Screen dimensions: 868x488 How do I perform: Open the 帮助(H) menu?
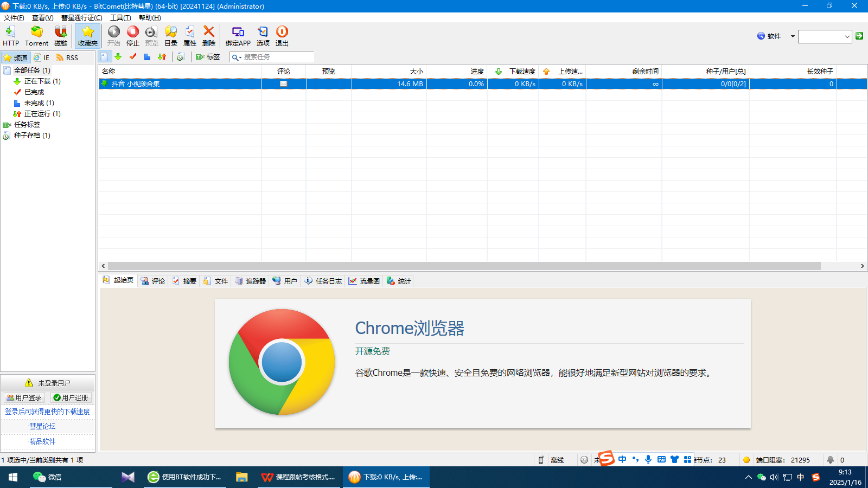coord(150,18)
